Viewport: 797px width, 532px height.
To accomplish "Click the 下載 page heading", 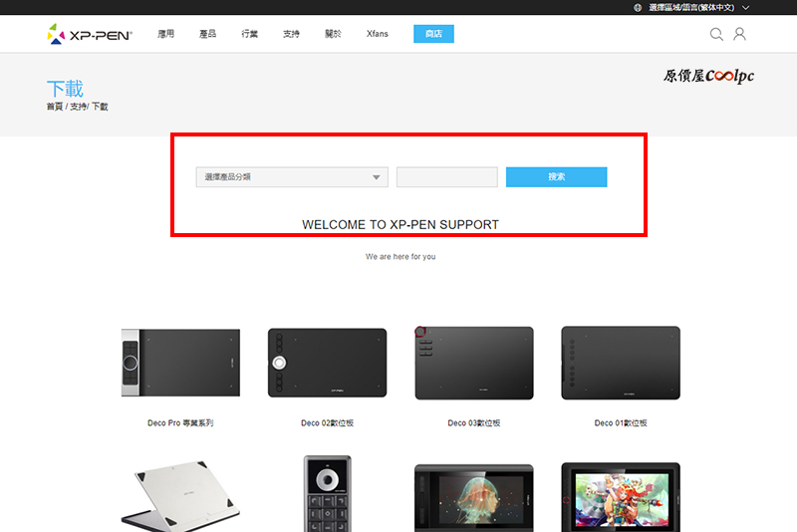I will coord(65,89).
